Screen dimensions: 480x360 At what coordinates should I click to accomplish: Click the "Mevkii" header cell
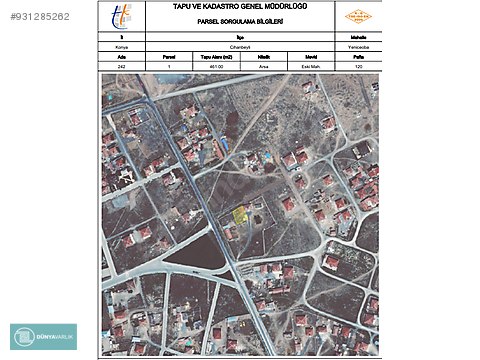pos(311,57)
